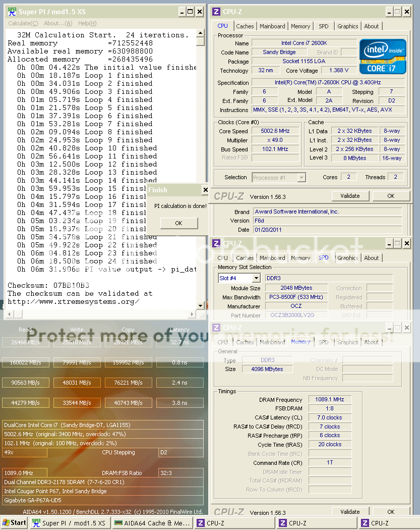Select the Caches tab in the top CPU-Z window
Screen dimensions: 420x530
[x=245, y=26]
